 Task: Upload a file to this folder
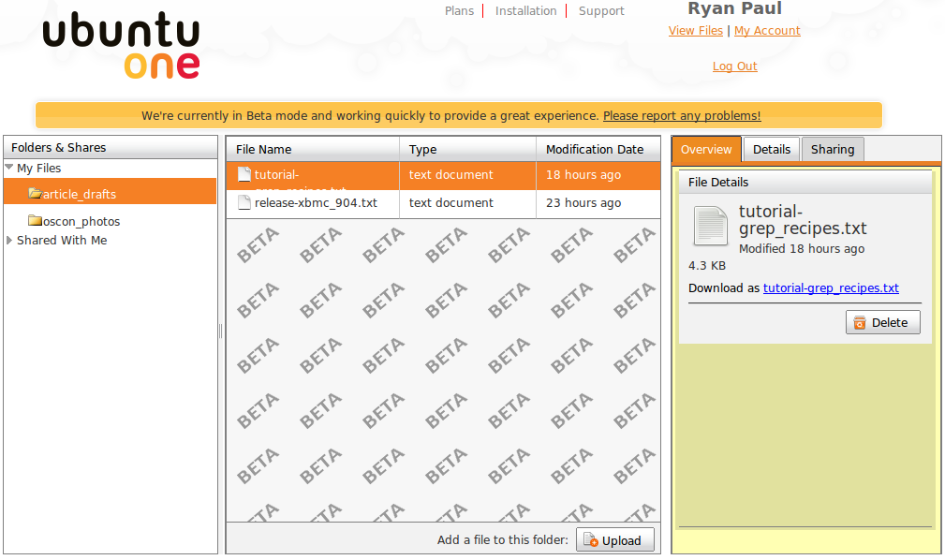(614, 540)
